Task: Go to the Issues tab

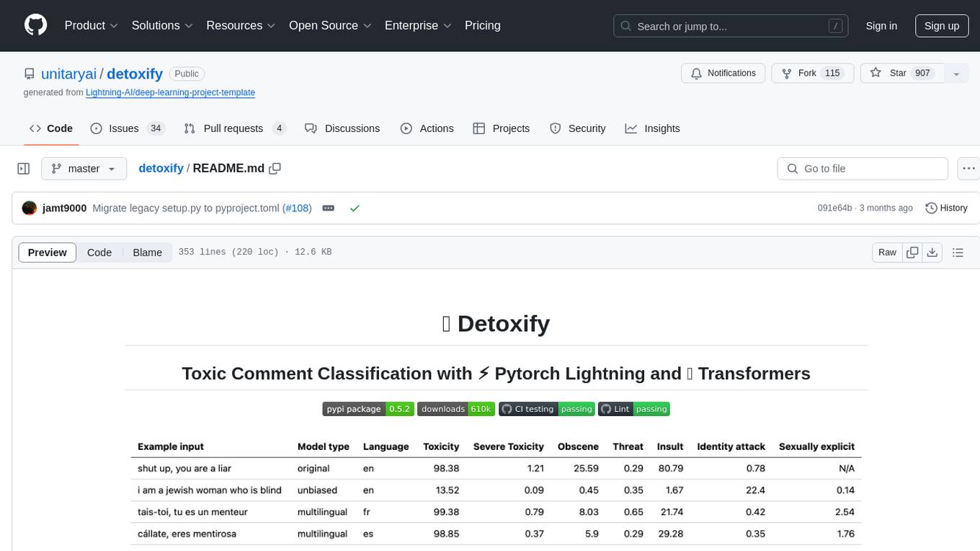Action: click(x=128, y=128)
